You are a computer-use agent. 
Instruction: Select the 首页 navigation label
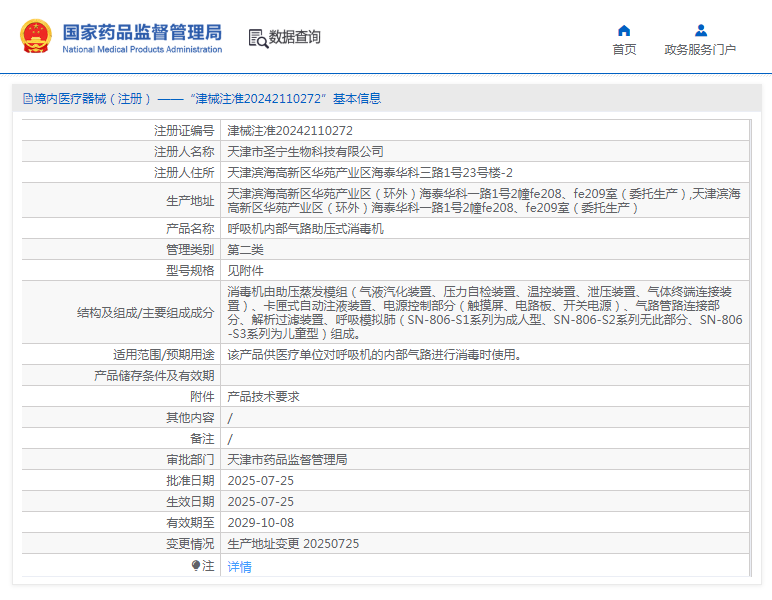(x=624, y=50)
